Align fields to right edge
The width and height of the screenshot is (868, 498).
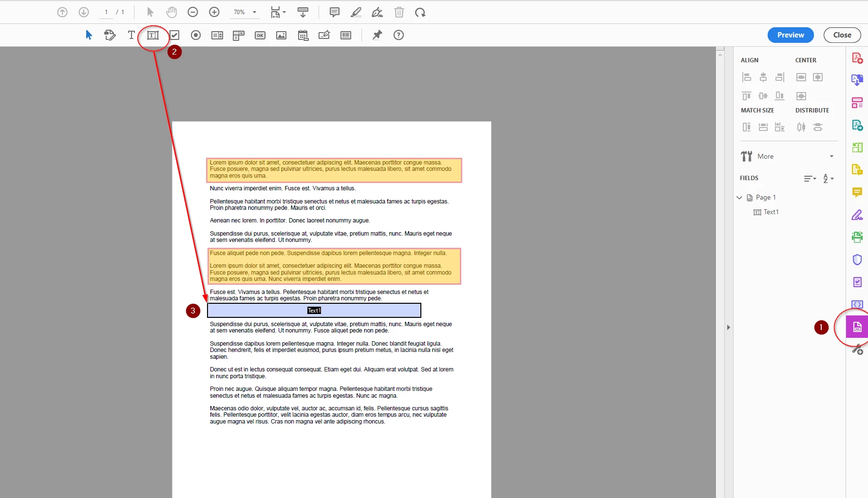tap(780, 77)
